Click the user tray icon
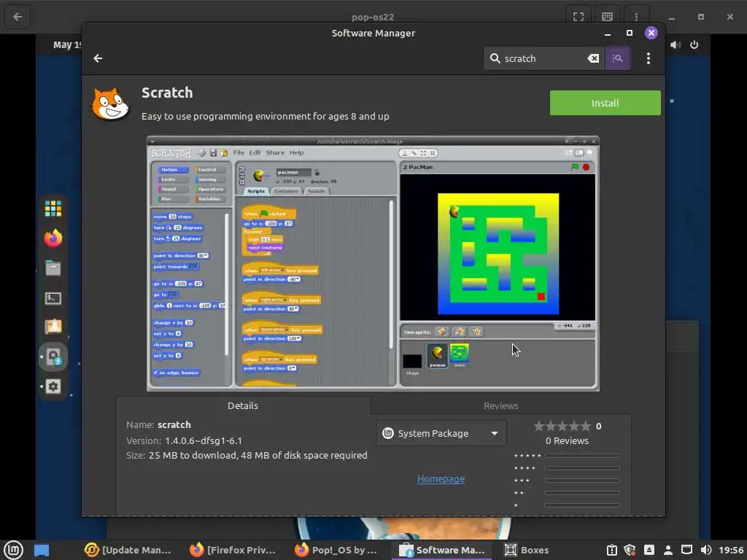Screen dimensions: 747x560 point(668,550)
